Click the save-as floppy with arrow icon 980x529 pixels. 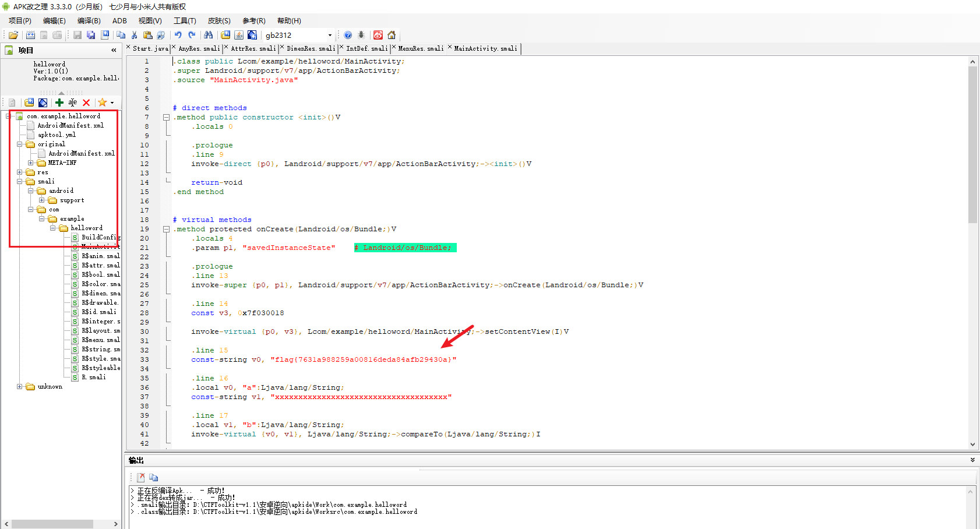point(105,35)
